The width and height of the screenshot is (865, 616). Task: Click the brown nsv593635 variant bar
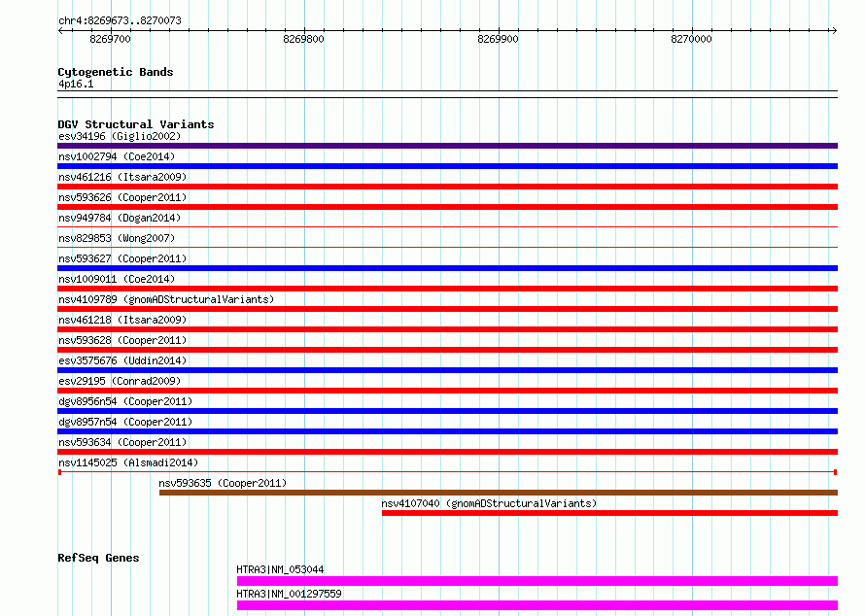(499, 493)
